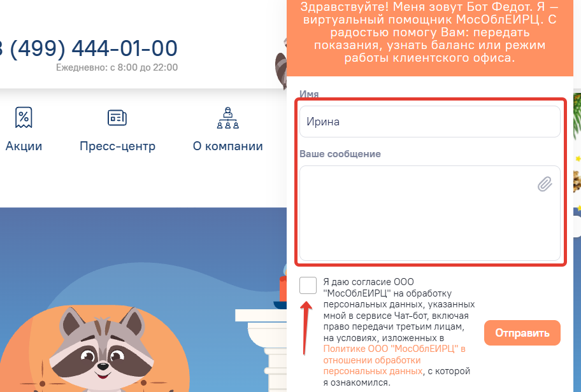Click the receipt icon above Пресс-центр

(x=117, y=117)
